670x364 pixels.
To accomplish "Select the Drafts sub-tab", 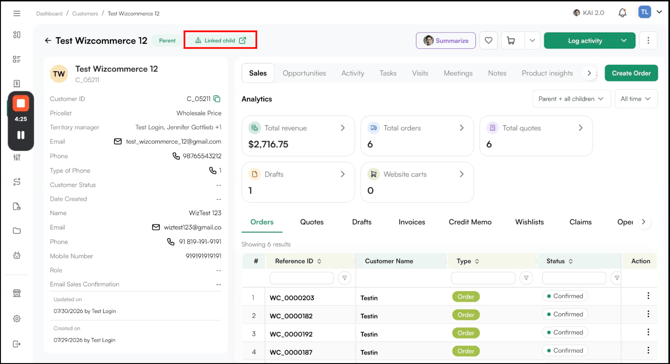I will point(361,222).
